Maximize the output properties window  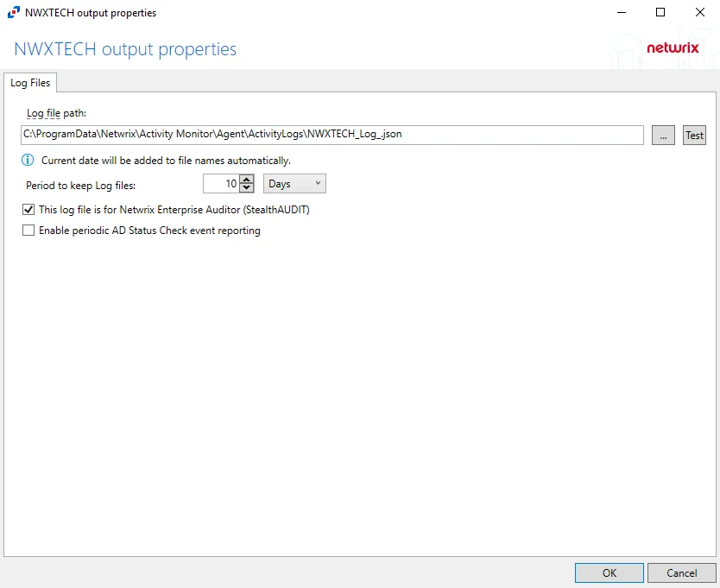(660, 12)
